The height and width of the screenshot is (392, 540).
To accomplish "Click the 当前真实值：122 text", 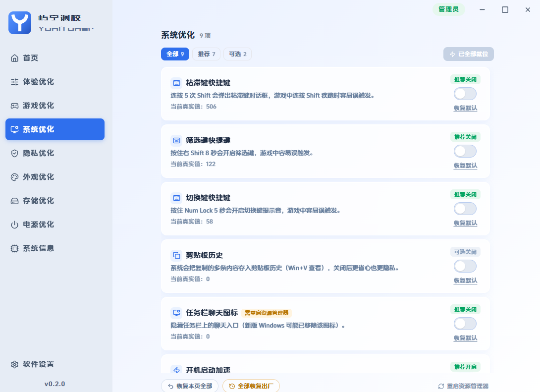I will click(x=193, y=165).
